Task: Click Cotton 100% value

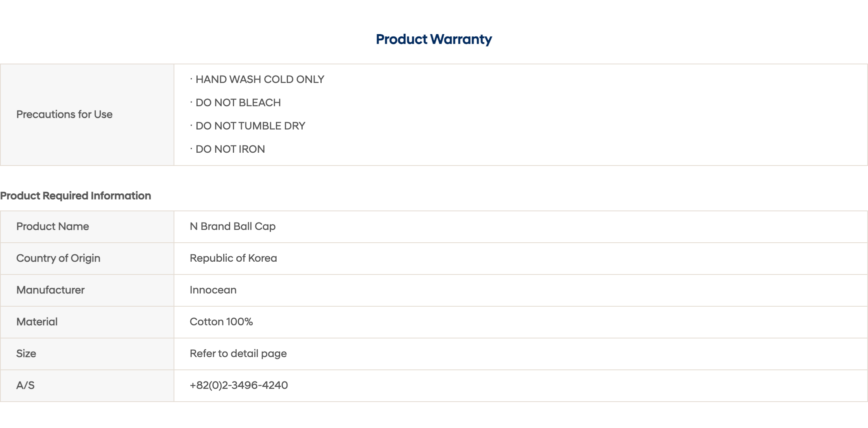Action: tap(221, 322)
